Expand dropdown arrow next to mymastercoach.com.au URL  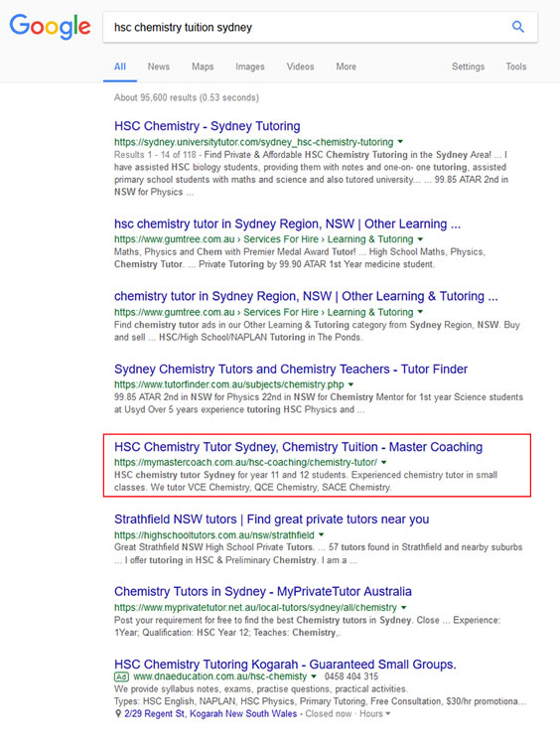click(x=384, y=462)
